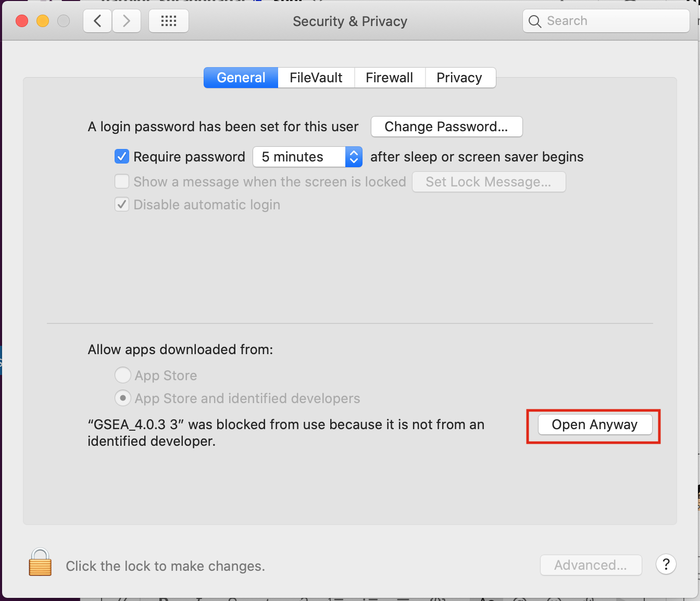Enable Show a message when locked checkbox

point(122,182)
